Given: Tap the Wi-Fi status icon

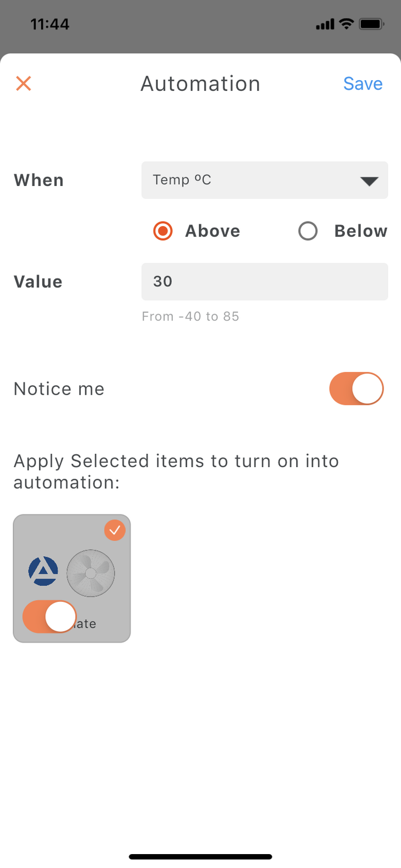Looking at the screenshot, I should (346, 24).
